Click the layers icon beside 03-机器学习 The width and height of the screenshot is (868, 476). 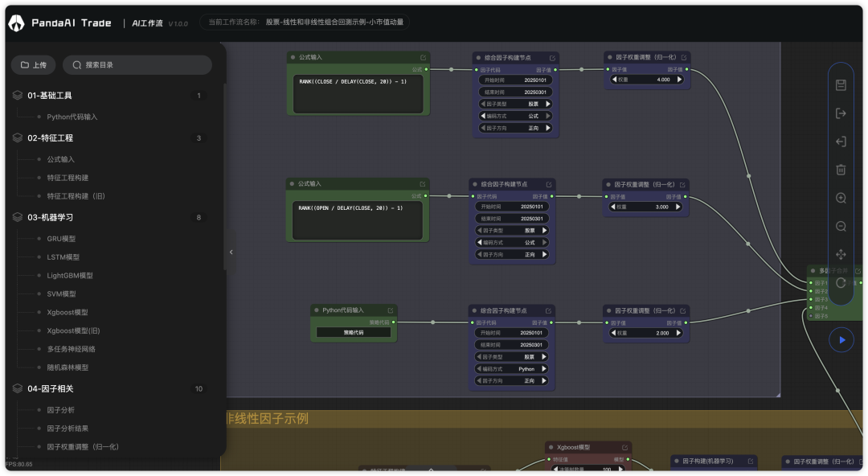click(18, 217)
